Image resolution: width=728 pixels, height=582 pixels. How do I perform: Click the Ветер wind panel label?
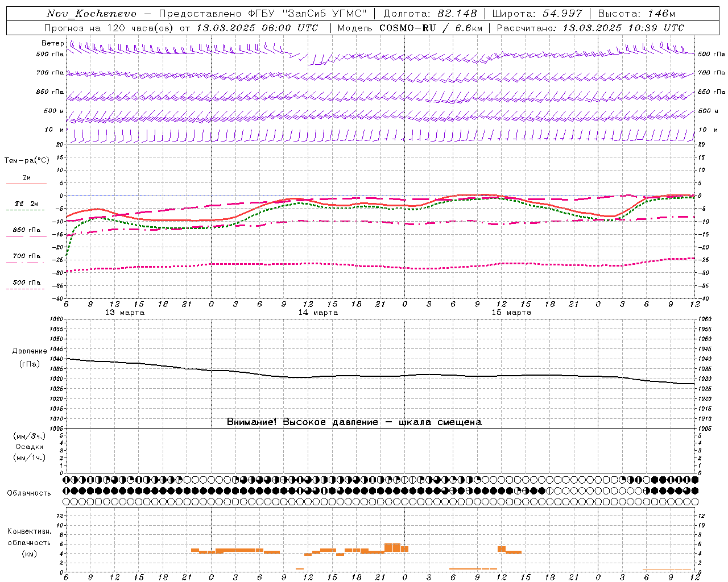point(52,43)
